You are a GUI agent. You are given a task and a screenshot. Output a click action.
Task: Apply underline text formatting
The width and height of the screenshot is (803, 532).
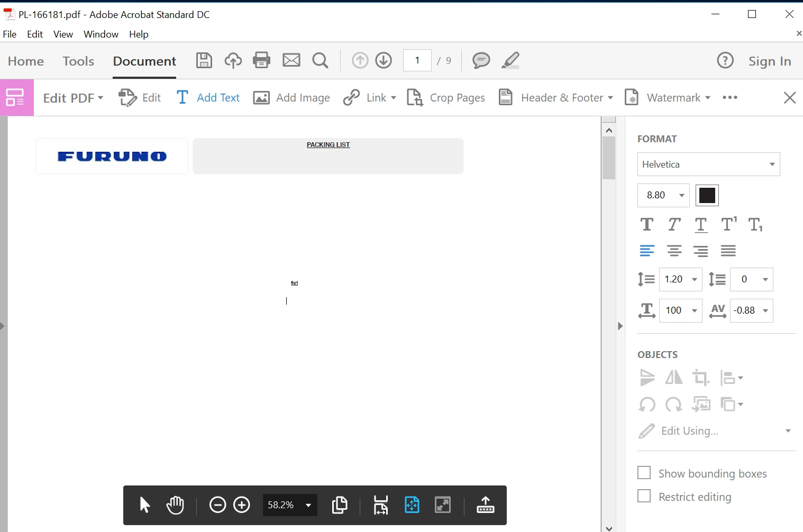click(701, 225)
